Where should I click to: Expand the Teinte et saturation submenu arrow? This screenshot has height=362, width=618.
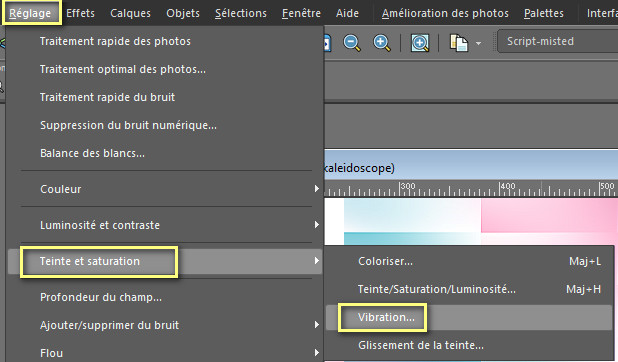coord(316,261)
